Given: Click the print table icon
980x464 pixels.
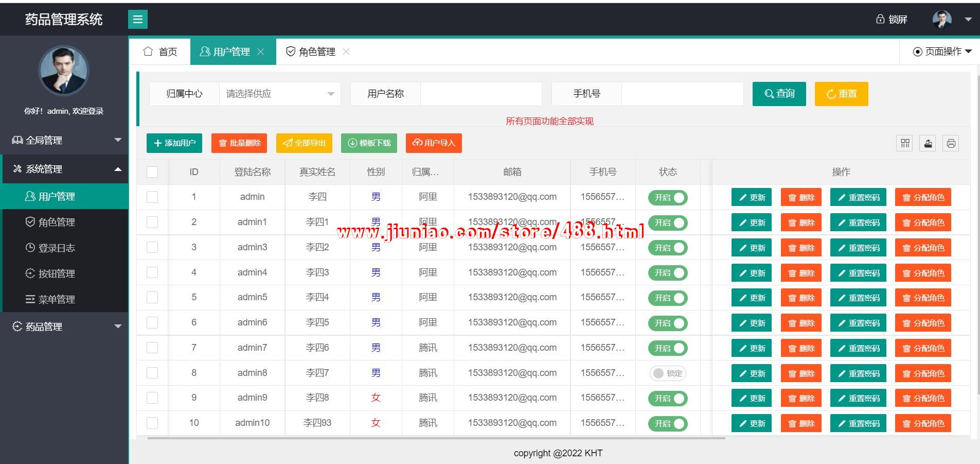Looking at the screenshot, I should pyautogui.click(x=951, y=143).
